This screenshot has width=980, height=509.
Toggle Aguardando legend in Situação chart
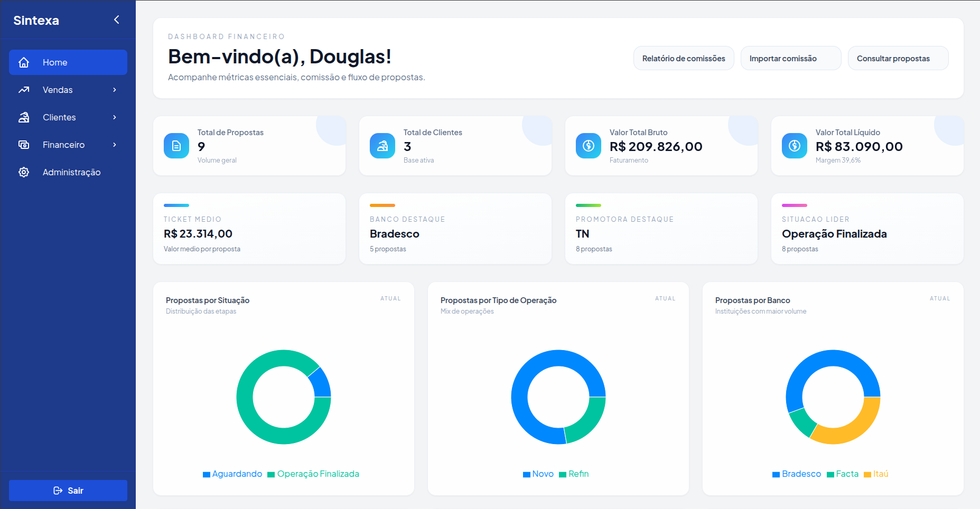coord(232,474)
